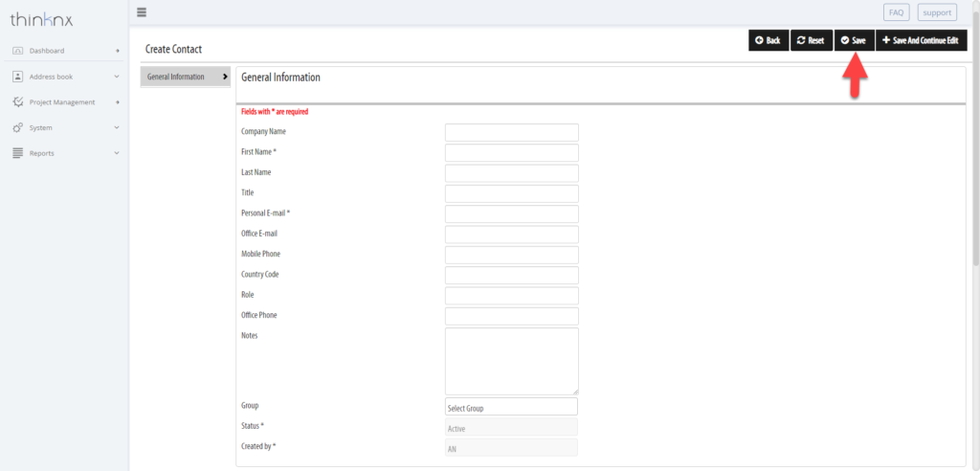Viewport: 980px width, 471px height.
Task: Click the Reset button
Action: pyautogui.click(x=812, y=40)
